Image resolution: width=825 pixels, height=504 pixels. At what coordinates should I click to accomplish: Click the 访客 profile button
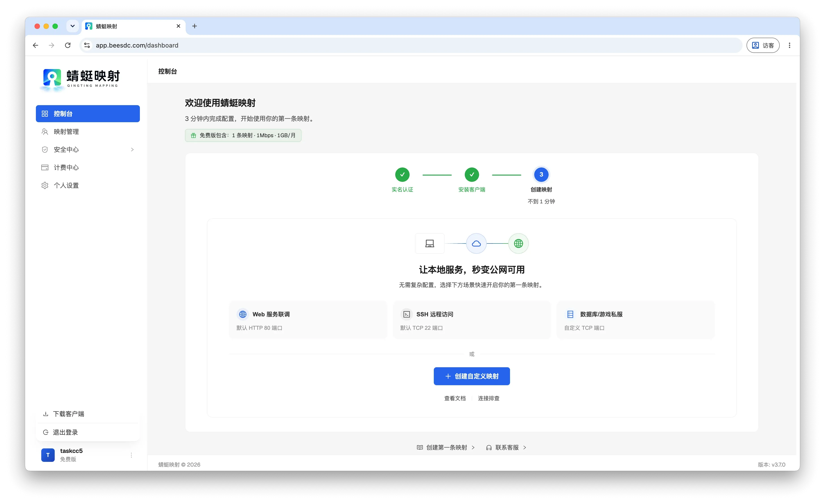763,45
